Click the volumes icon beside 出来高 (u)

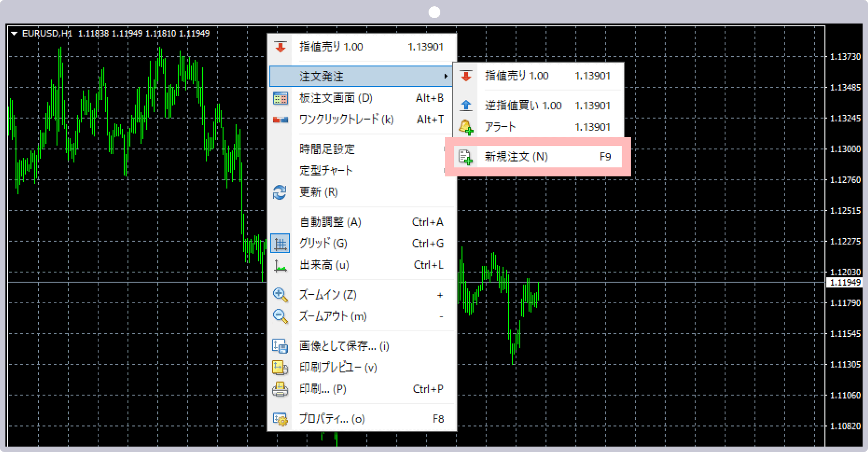coord(280,266)
